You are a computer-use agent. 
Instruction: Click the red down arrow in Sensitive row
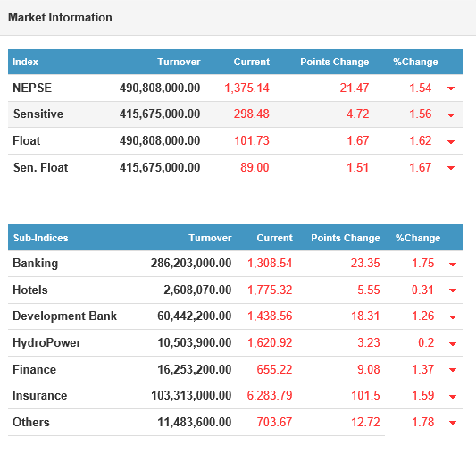click(451, 115)
